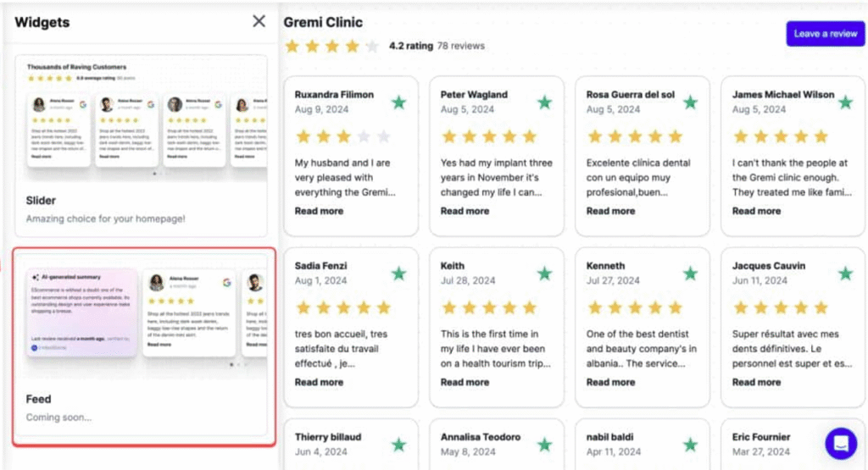
Task: Click the green star on Keith's review
Action: (x=545, y=274)
